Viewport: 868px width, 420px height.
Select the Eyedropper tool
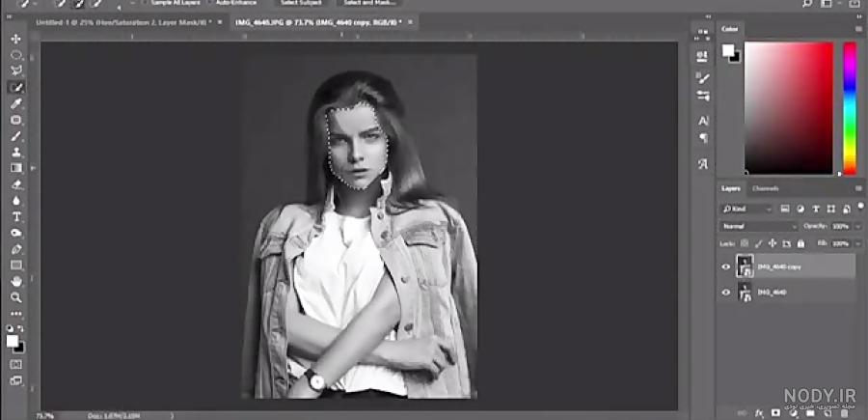coord(16,103)
